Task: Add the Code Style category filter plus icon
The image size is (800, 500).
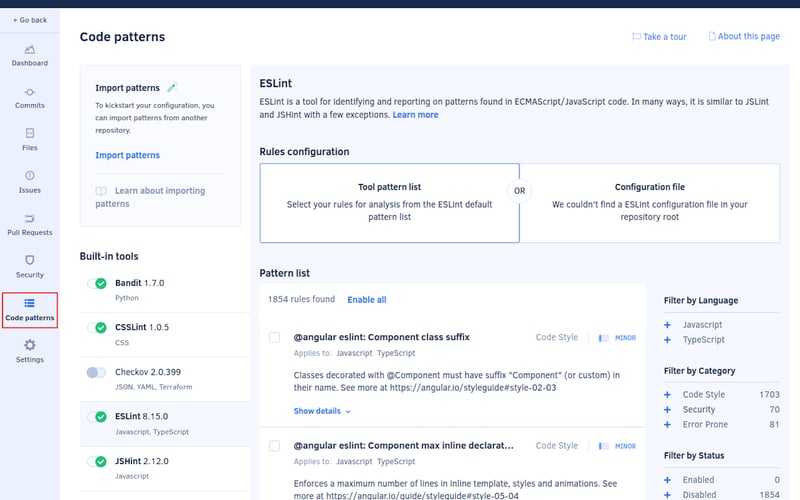Action: (667, 394)
